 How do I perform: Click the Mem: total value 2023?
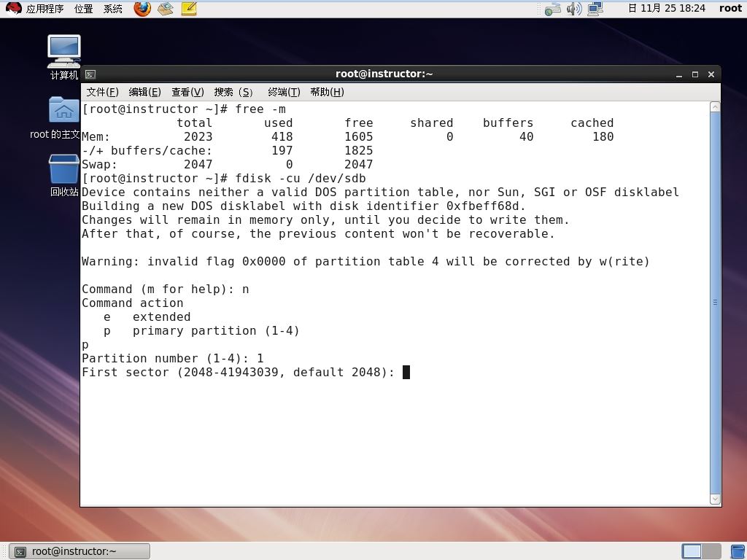(x=198, y=136)
